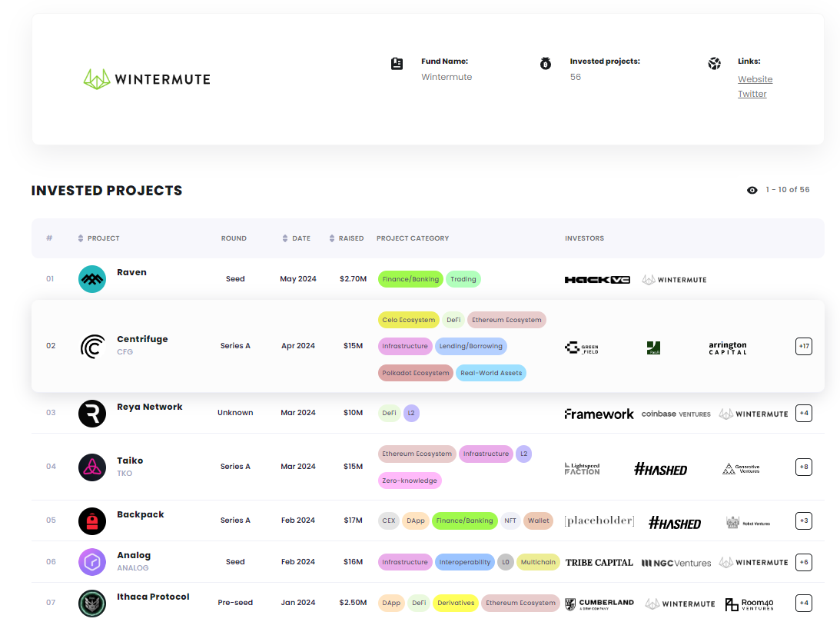Toggle the eye icon near 1 - 10 of 56
Viewport: 840px width, 622px height.
[752, 190]
